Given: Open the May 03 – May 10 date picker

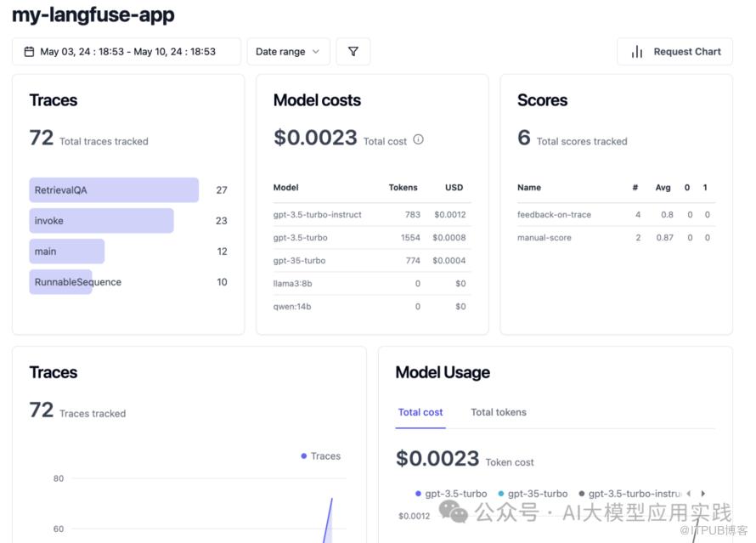Looking at the screenshot, I should pos(127,52).
